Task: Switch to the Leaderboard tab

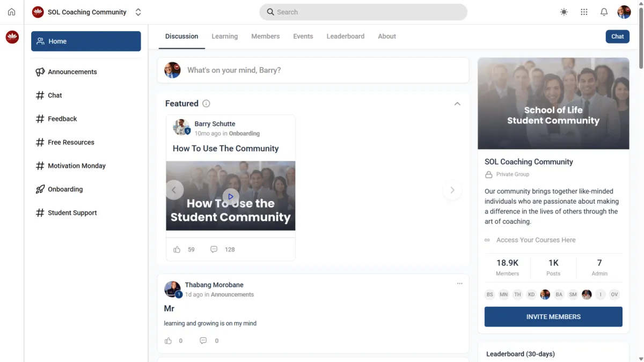Action: coord(345,36)
